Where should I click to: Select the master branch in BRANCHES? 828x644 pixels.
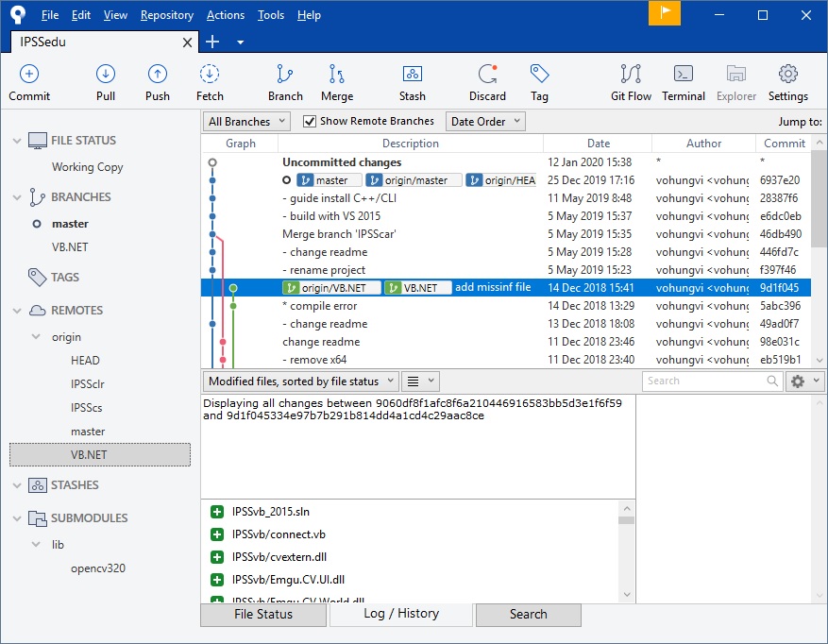click(x=70, y=224)
